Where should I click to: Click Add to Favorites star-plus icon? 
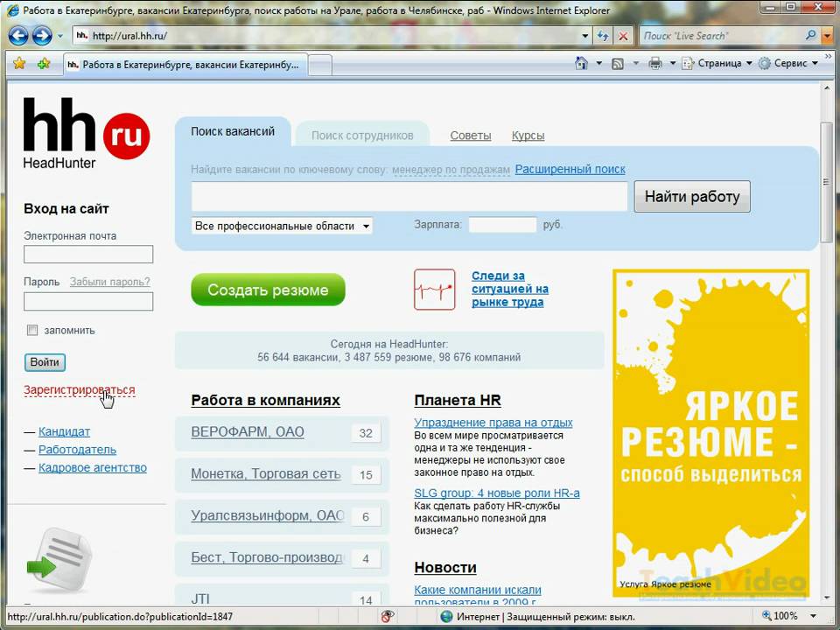click(x=44, y=63)
